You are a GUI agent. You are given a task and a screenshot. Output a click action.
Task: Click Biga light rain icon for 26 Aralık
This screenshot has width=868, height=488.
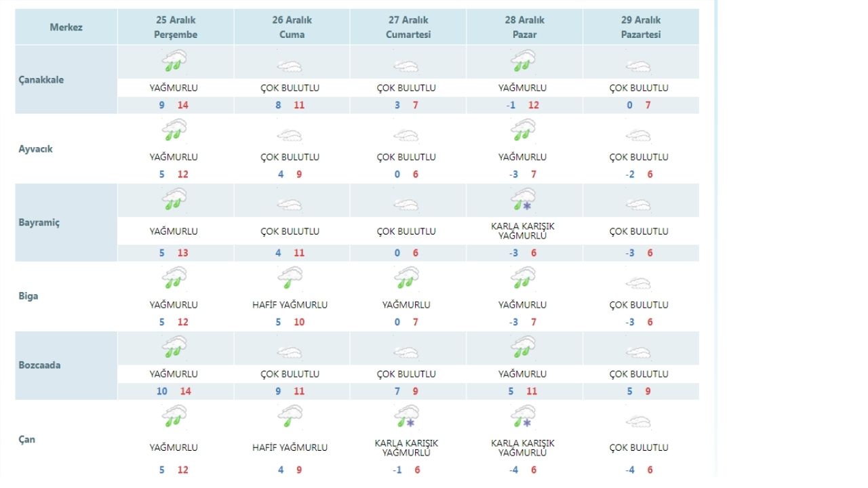290,278
